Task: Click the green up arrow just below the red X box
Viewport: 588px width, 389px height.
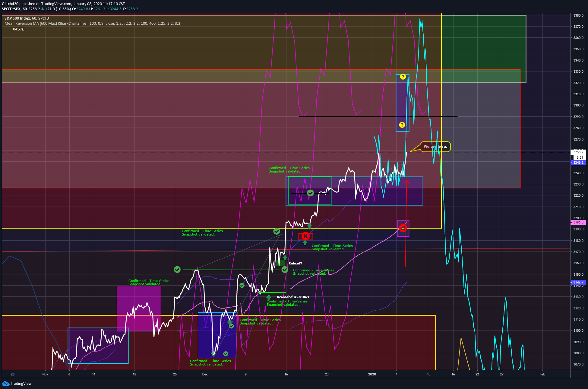Action: coord(305,242)
